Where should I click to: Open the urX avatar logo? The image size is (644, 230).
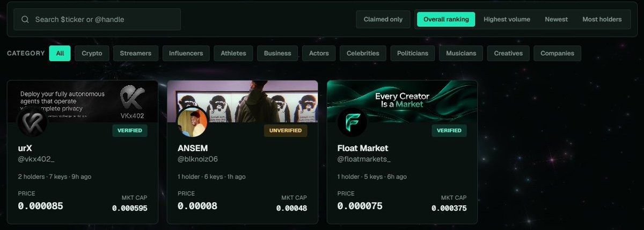(x=33, y=122)
